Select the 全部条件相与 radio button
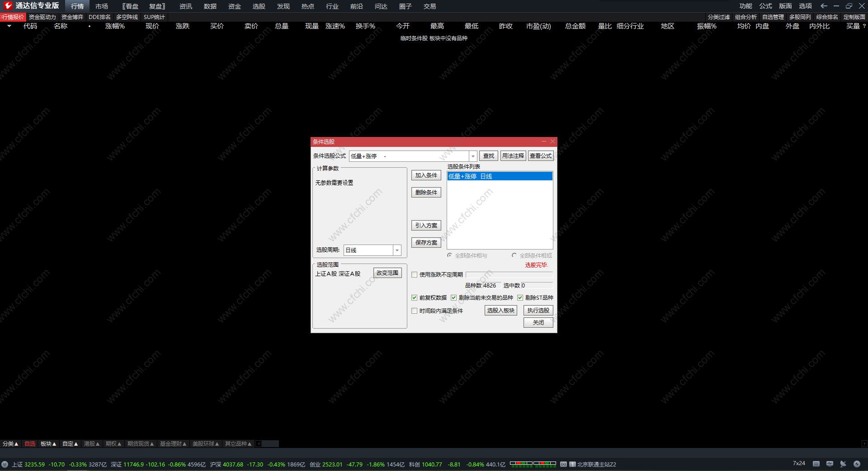Image resolution: width=868 pixels, height=471 pixels. (450, 255)
